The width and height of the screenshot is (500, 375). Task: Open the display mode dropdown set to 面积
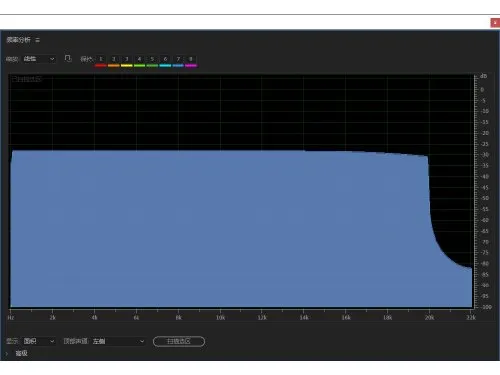pos(39,341)
